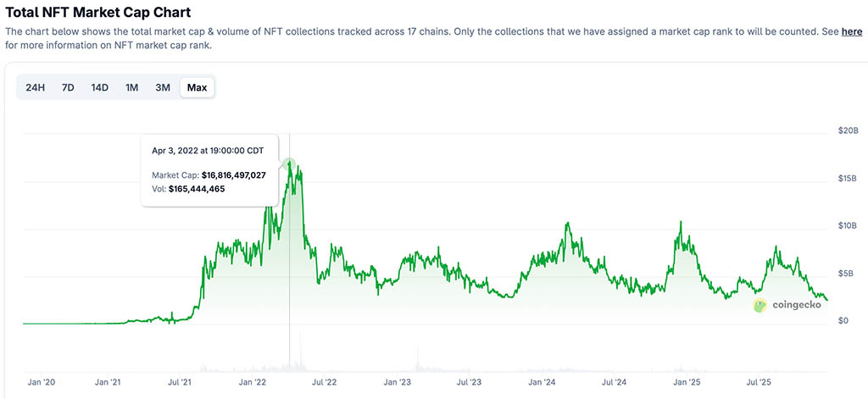
Task: Click the Max range button
Action: [x=197, y=87]
